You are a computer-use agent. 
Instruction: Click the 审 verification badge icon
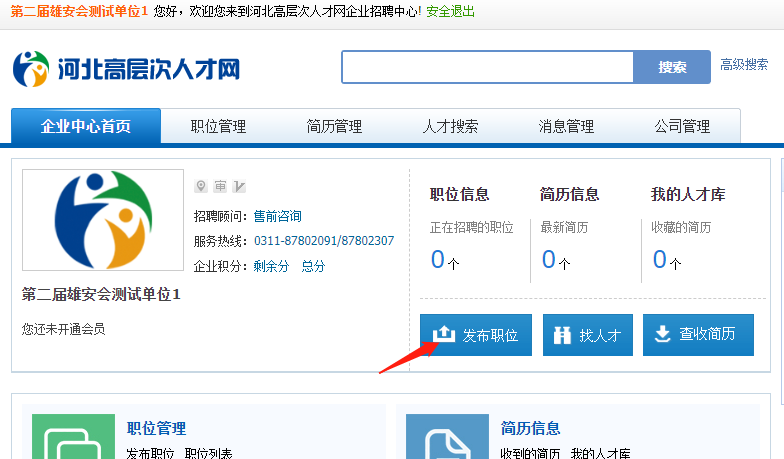[x=220, y=186]
